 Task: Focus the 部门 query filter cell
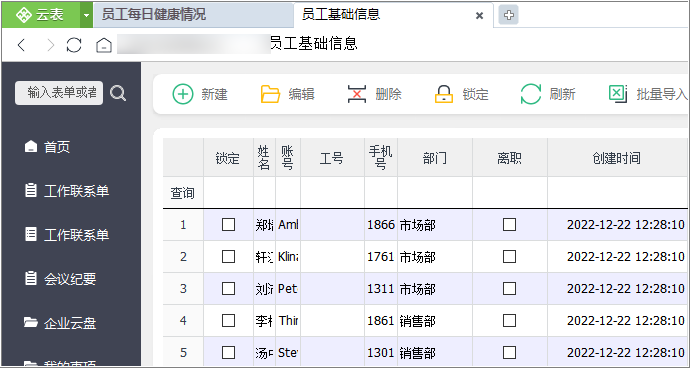tap(435, 192)
